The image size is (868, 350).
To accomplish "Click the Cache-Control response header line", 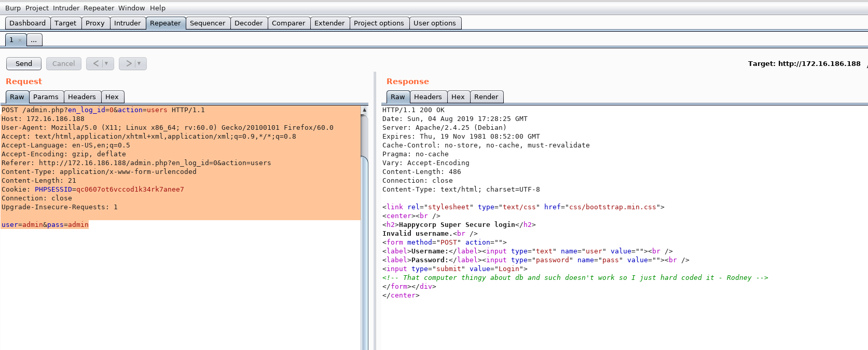I will [486, 145].
